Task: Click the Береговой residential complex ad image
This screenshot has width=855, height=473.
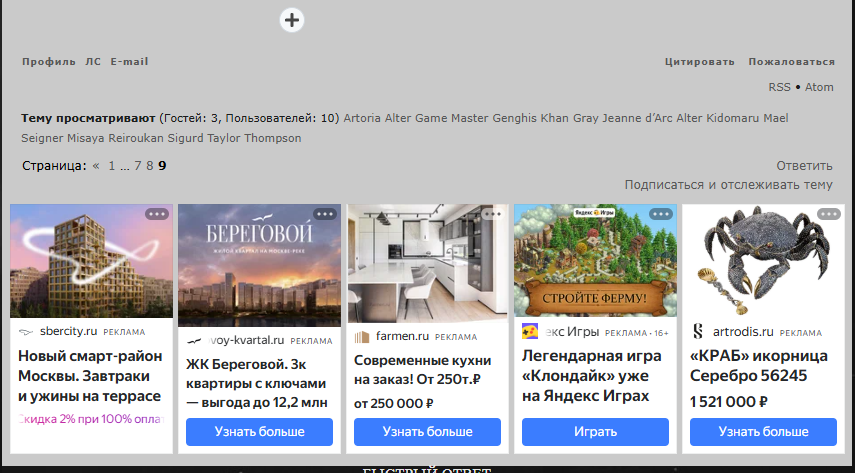Action: 260,265
